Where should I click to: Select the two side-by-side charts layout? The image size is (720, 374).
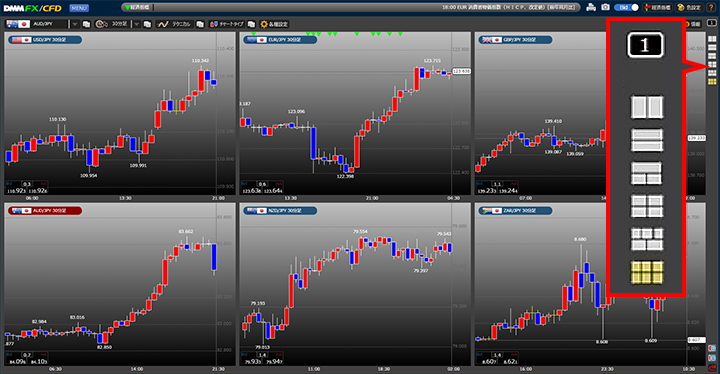(x=647, y=107)
